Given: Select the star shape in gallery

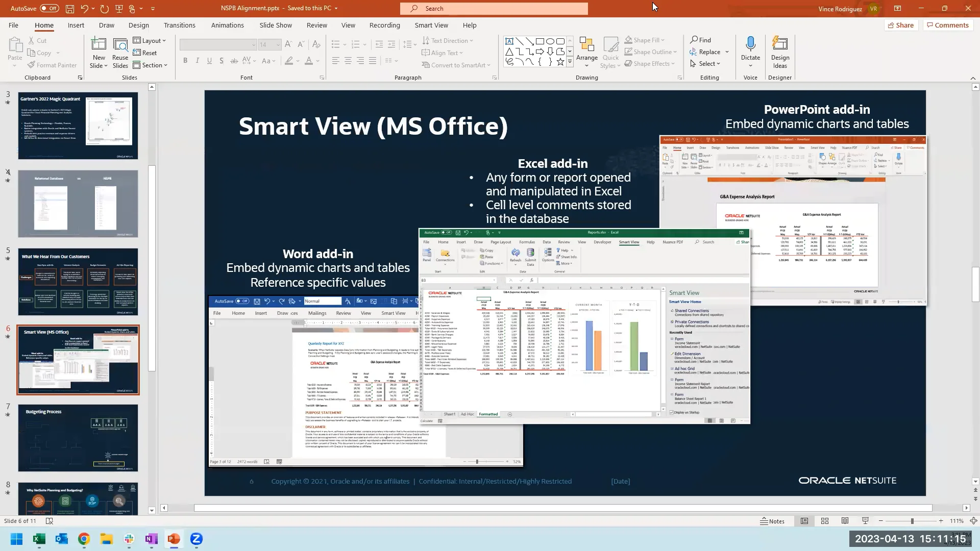Looking at the screenshot, I should (560, 62).
